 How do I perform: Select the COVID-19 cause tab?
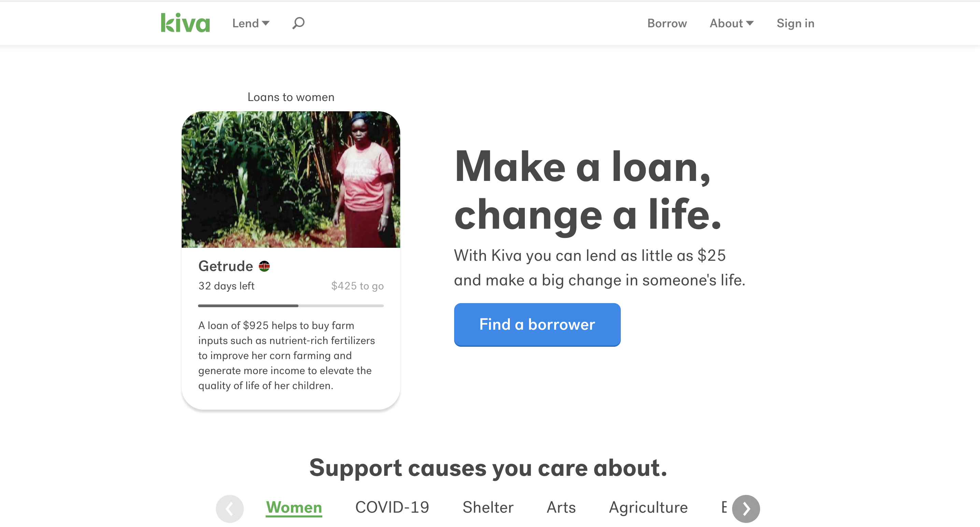click(392, 507)
